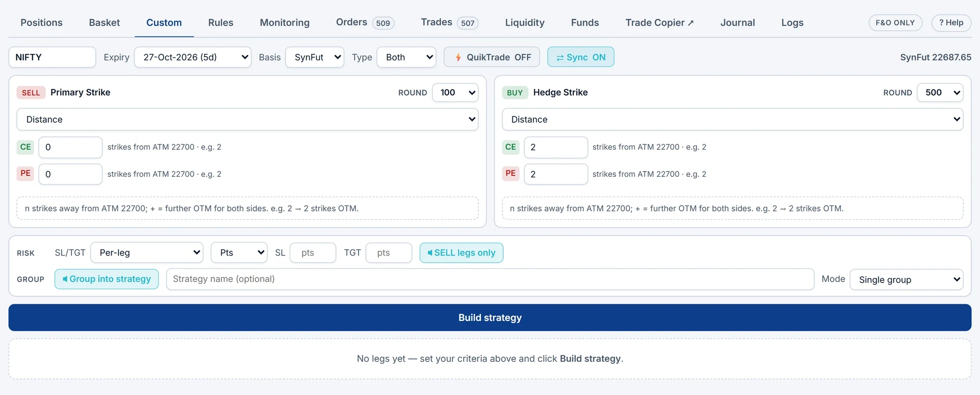Click the SL pts input field
The height and width of the screenshot is (395, 980).
point(313,253)
